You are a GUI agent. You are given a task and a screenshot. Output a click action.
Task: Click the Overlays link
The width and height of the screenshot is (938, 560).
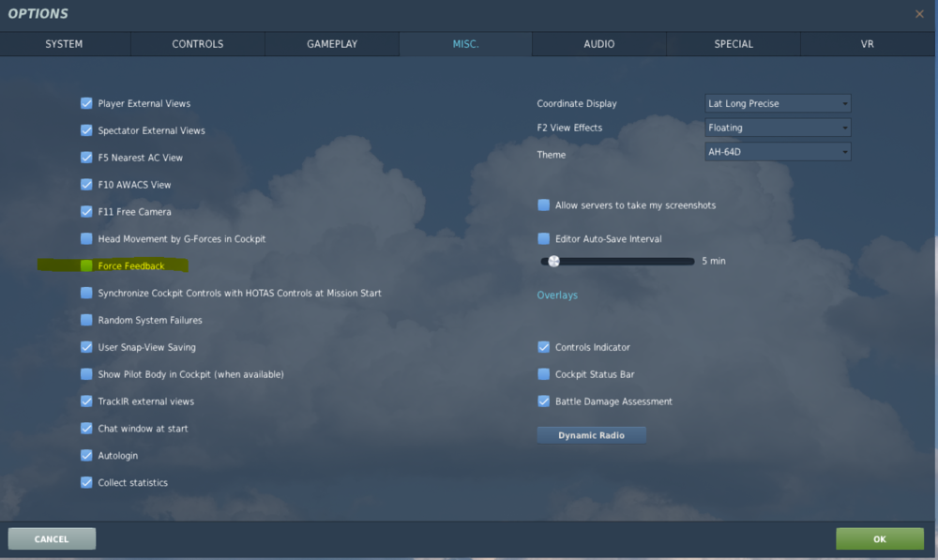click(557, 295)
